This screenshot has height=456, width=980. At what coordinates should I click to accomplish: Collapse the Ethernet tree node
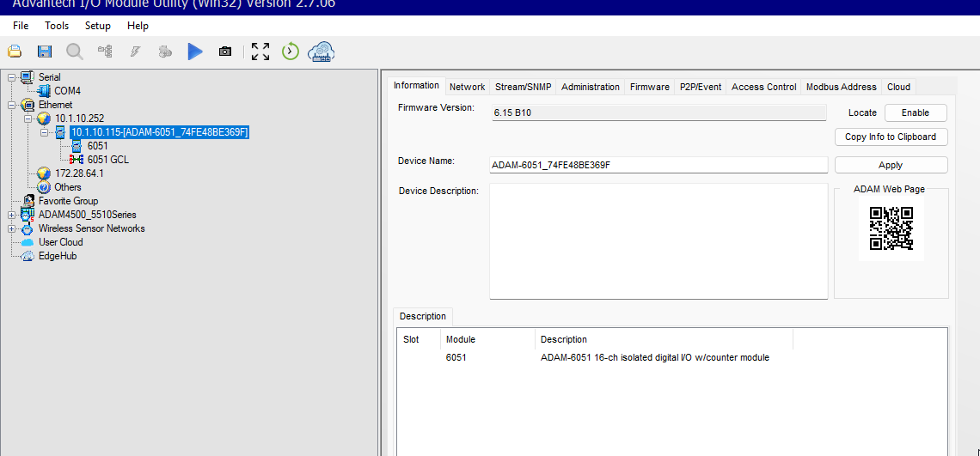coord(11,105)
